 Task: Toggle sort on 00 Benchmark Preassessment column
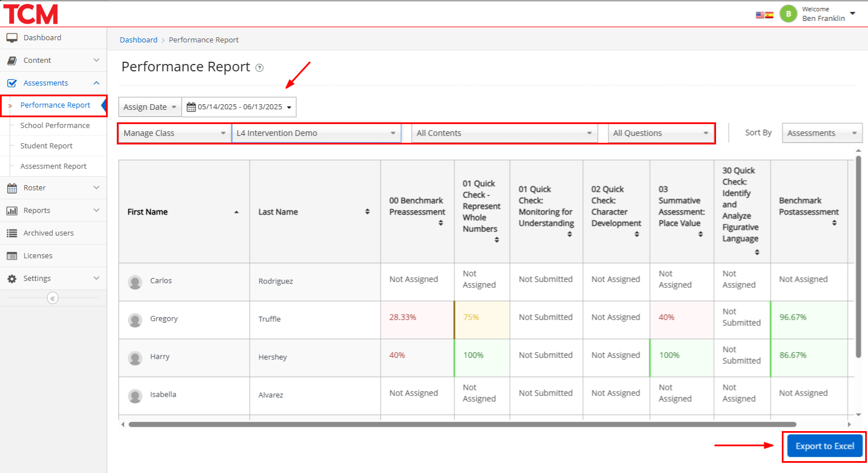click(441, 223)
